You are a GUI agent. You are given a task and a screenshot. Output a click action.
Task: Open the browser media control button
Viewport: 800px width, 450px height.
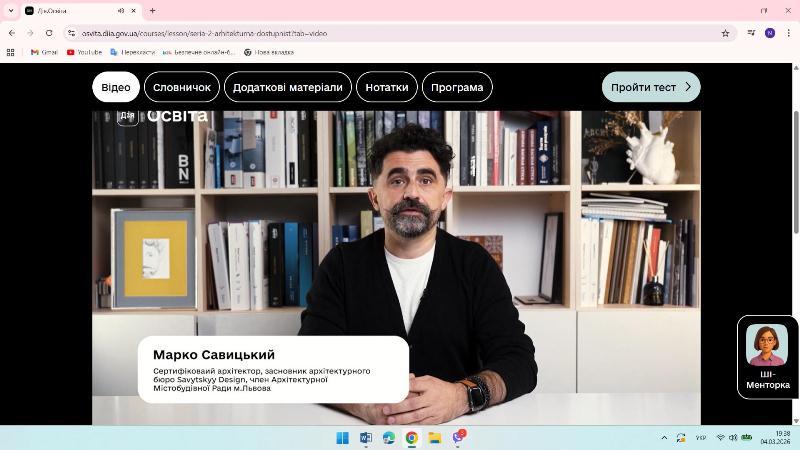751,33
